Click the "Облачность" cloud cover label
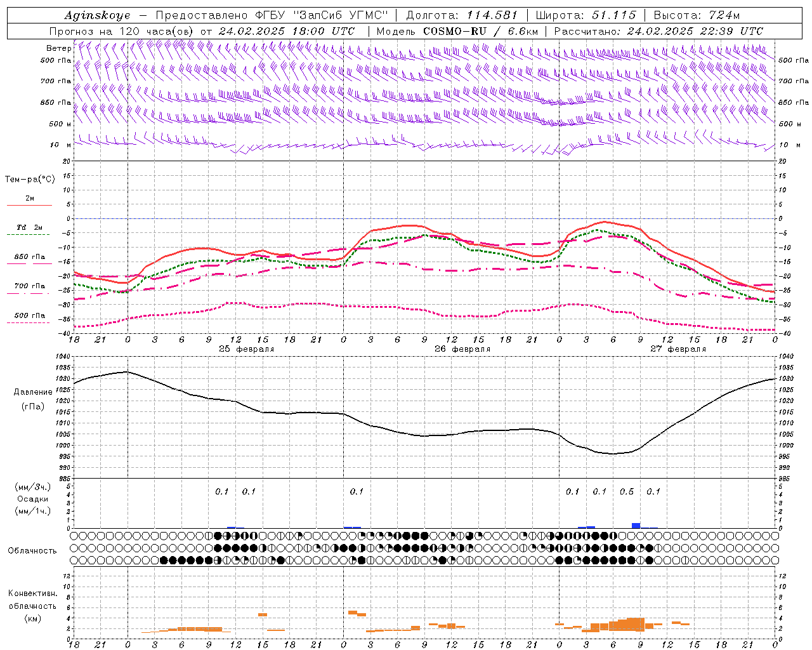This screenshot has height=650, width=812. [32, 550]
